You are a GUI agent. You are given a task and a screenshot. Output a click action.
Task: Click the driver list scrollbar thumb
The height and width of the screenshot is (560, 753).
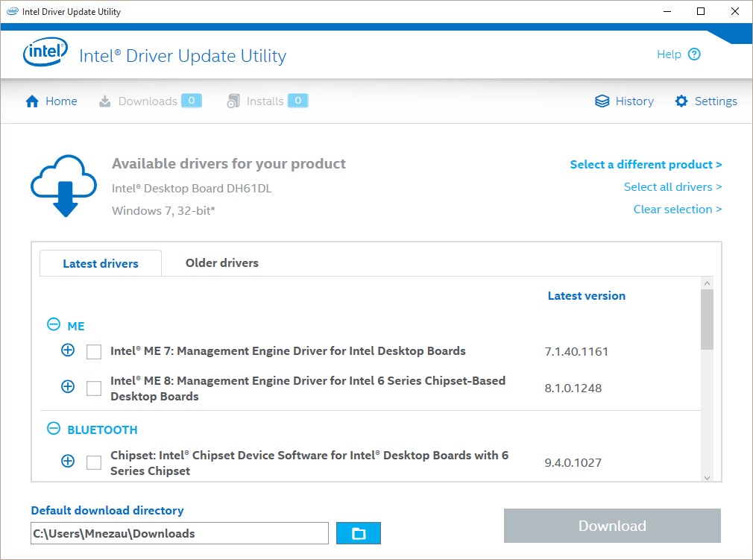point(707,319)
